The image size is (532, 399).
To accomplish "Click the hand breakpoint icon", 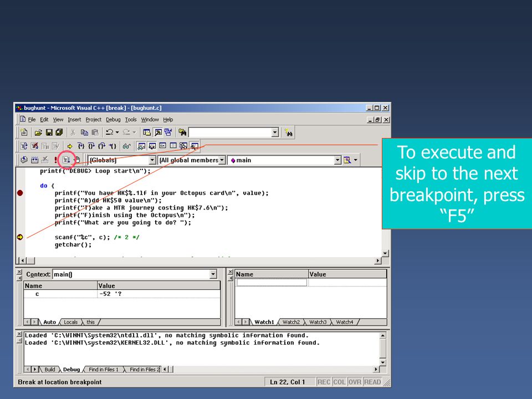I will (x=78, y=160).
